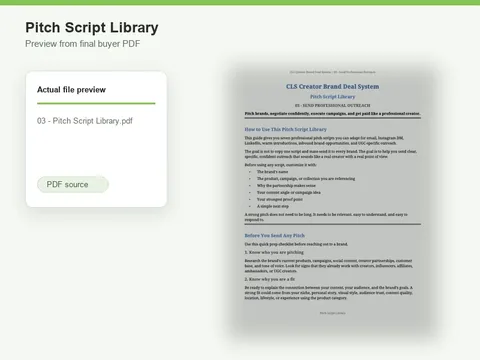The image size is (480, 360).
Task: Click 'Your content angle or campaign idea' bullet
Action: tap(289, 192)
